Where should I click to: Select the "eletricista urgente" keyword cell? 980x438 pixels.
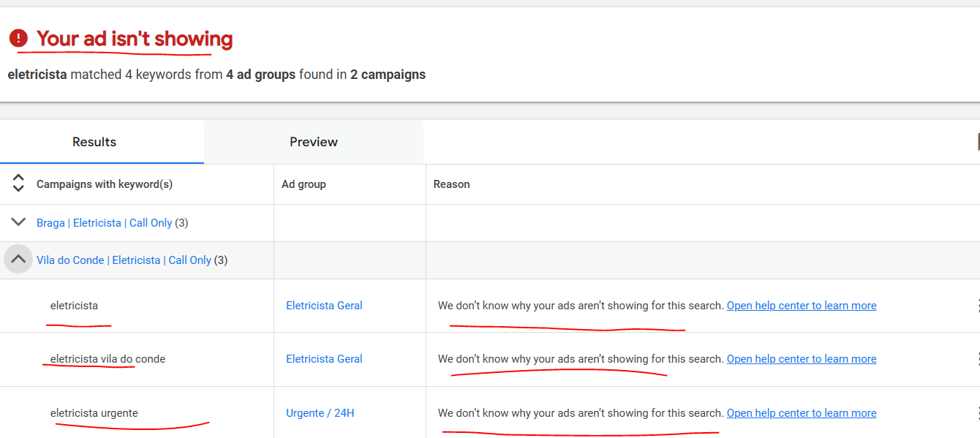coord(96,412)
